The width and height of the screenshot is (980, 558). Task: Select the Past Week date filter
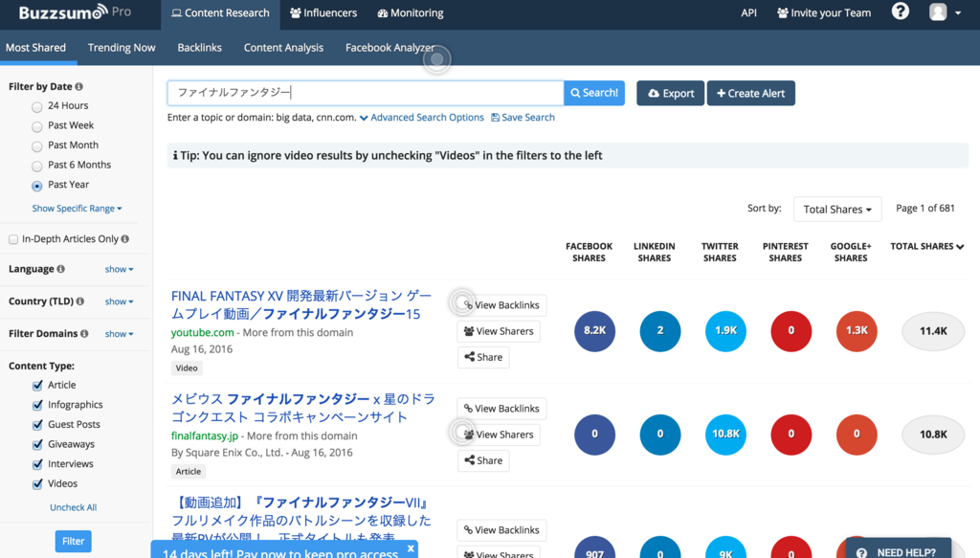[37, 127]
